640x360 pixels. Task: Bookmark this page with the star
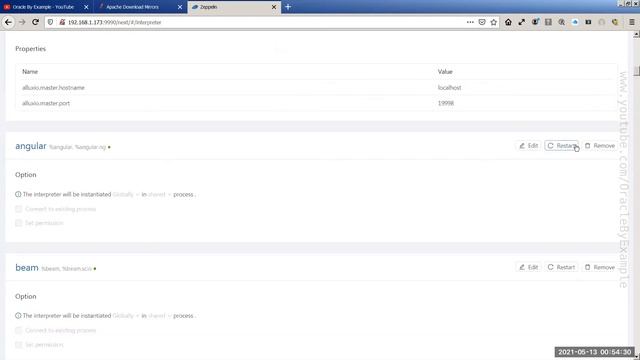pyautogui.click(x=493, y=22)
